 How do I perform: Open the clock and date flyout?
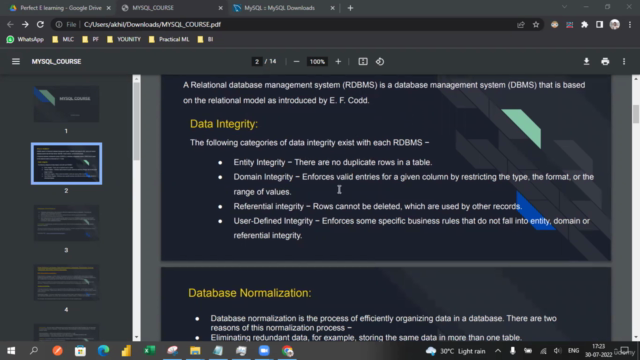598,351
